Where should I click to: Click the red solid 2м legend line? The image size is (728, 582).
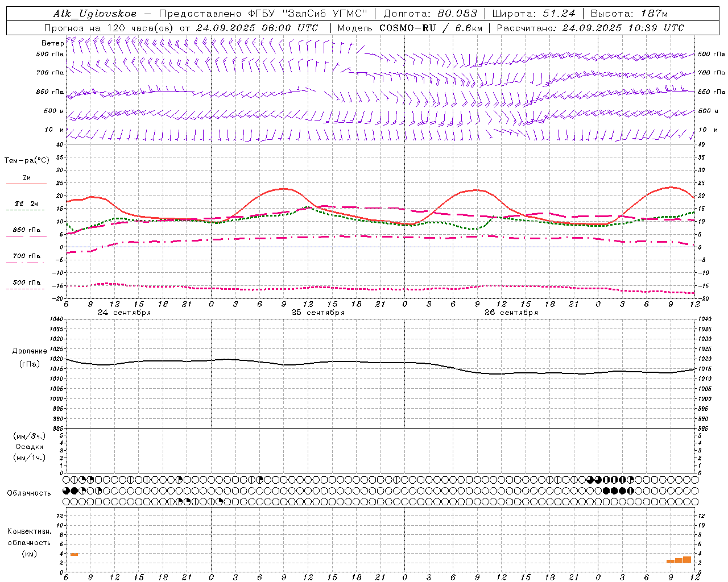[26, 184]
